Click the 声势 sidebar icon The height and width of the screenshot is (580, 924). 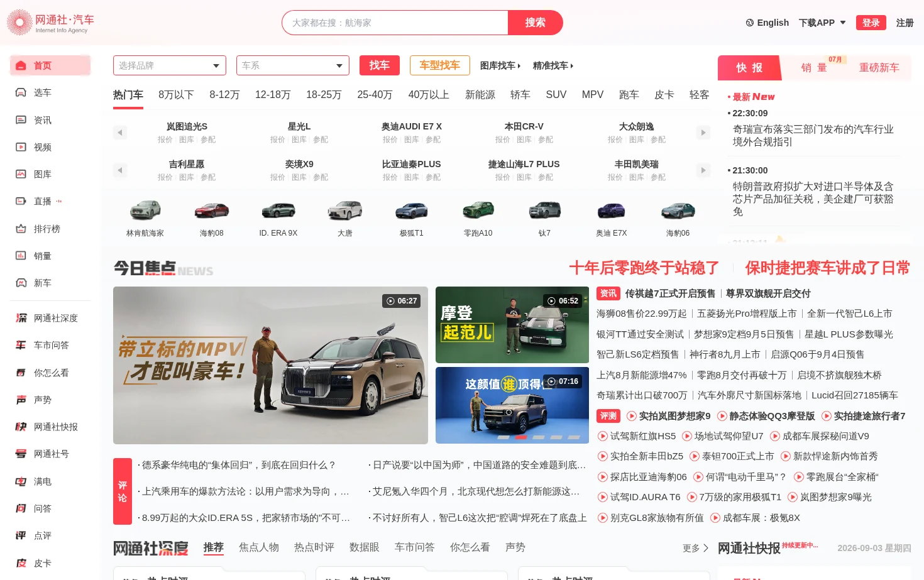(x=21, y=400)
